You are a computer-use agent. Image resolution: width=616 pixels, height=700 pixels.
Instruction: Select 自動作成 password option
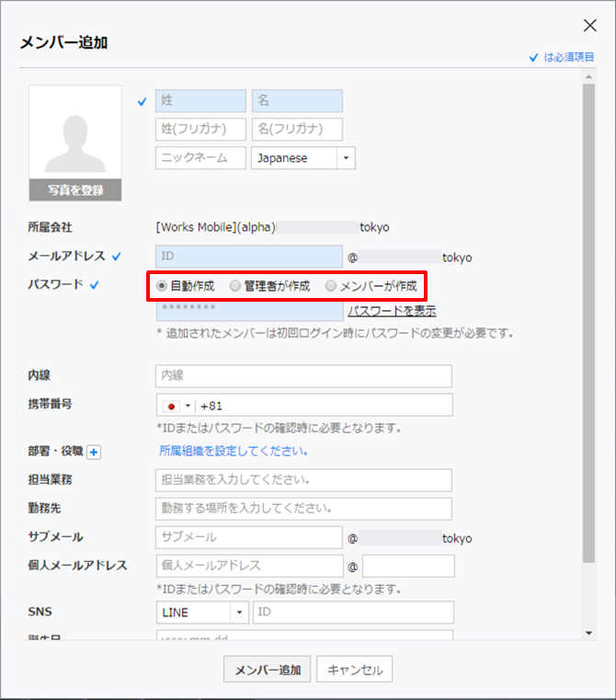162,286
